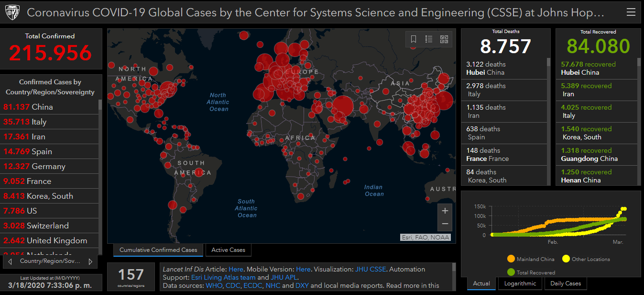Zoom out on the map
The height and width of the screenshot is (295, 644).
point(445,224)
